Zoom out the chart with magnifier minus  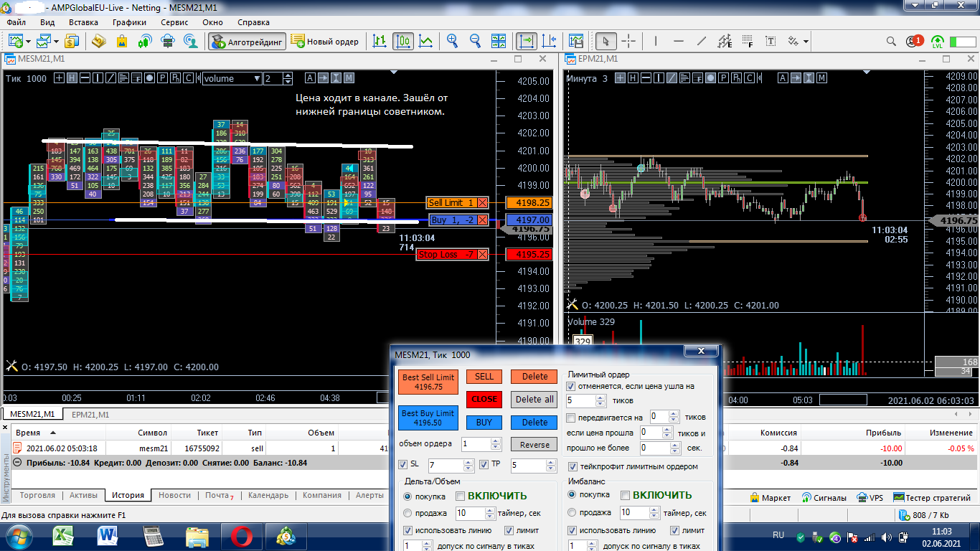tap(475, 41)
